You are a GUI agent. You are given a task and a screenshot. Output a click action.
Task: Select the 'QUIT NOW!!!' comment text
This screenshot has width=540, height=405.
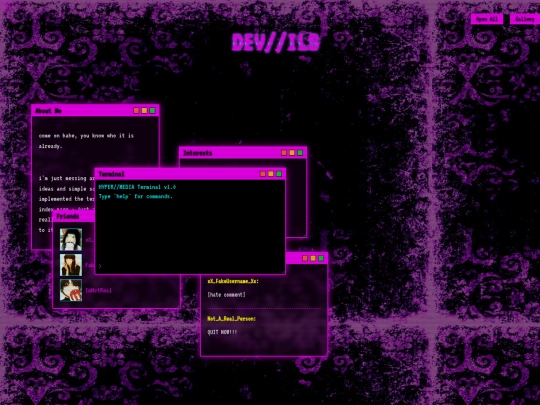222,332
